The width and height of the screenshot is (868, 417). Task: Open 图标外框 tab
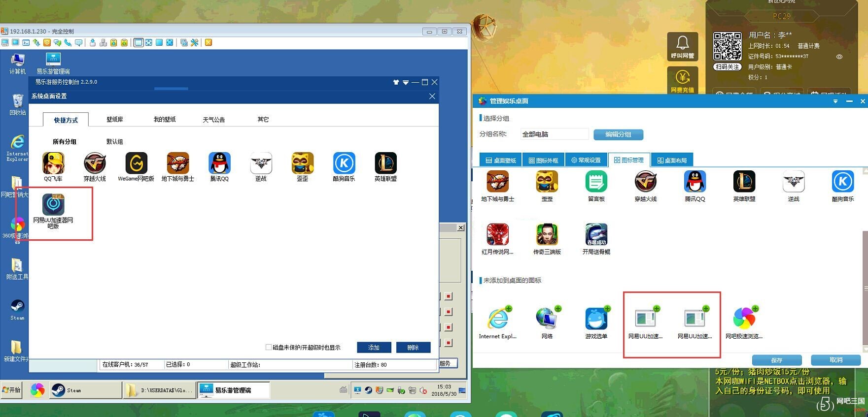[x=543, y=160]
